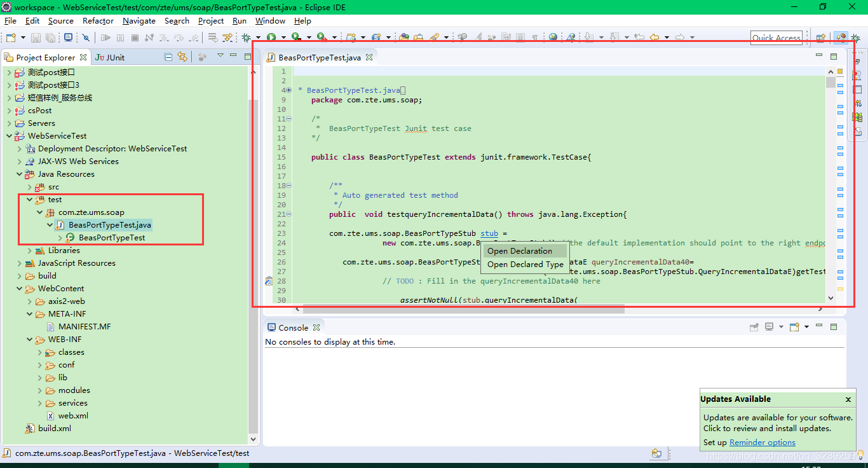Open the New file dropdown arrow

(23, 38)
